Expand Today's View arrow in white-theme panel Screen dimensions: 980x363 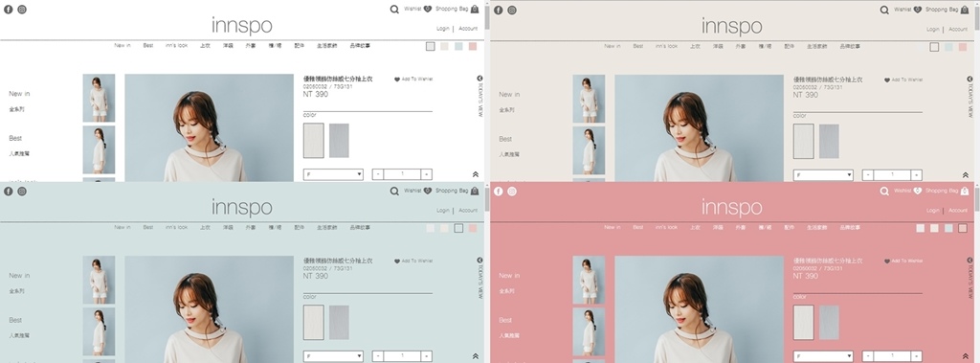[480, 79]
